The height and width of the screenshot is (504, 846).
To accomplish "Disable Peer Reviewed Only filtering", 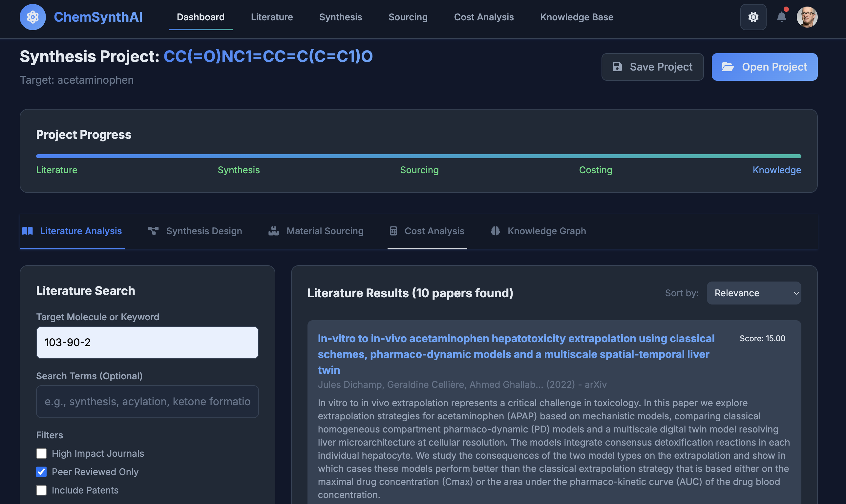I will click(x=41, y=472).
